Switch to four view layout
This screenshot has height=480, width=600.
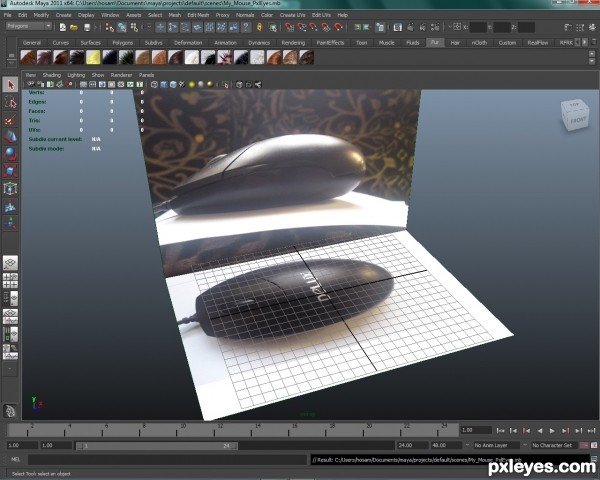(x=10, y=281)
